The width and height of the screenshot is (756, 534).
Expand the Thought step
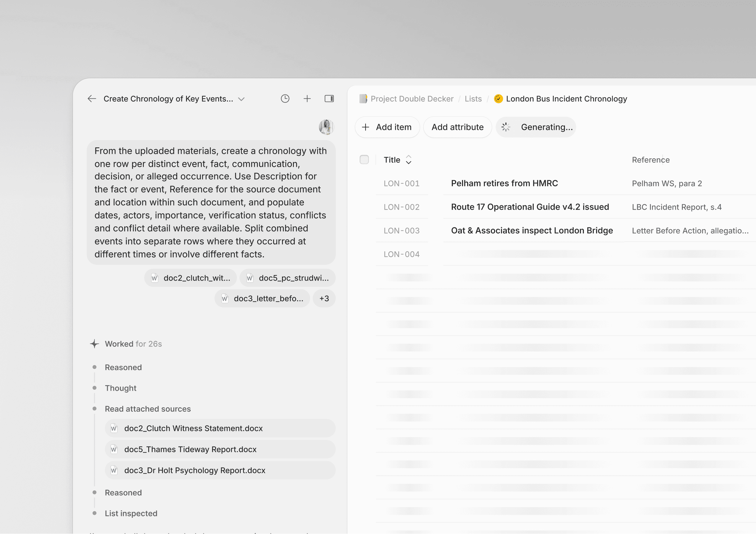tap(120, 388)
